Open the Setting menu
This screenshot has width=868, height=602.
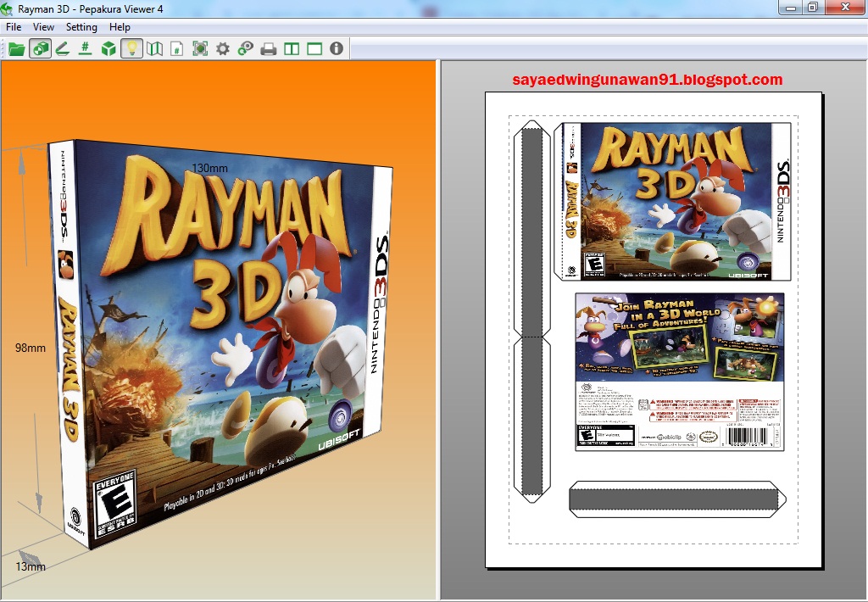click(x=81, y=26)
